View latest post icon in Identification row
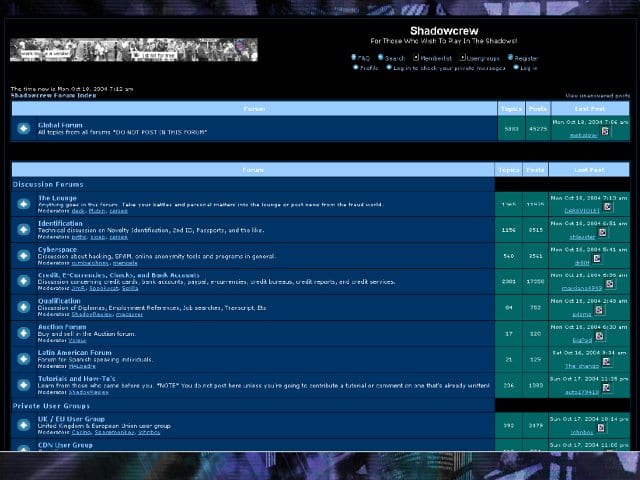Screen dimensions: 640x480 click(x=602, y=233)
